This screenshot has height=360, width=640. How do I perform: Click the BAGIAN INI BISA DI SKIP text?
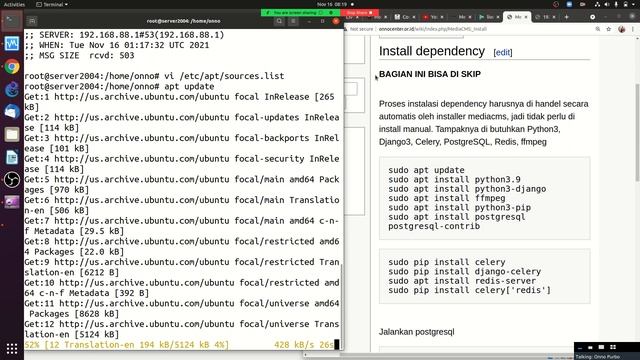point(430,74)
